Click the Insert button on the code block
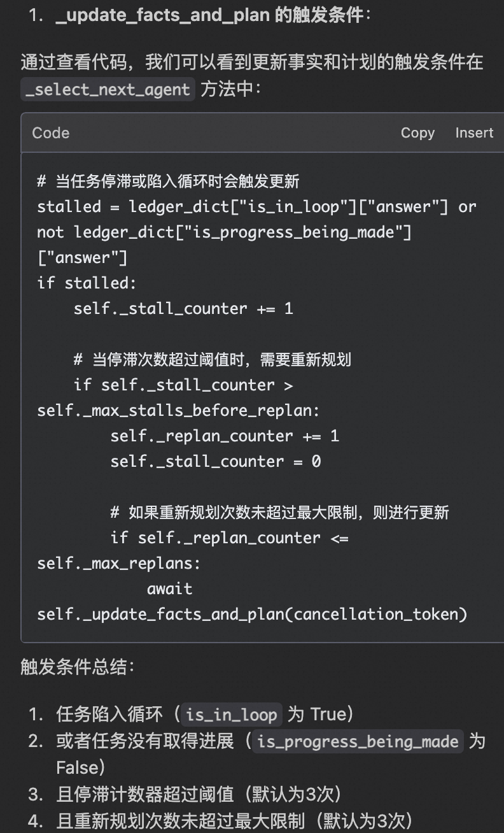 tap(474, 132)
